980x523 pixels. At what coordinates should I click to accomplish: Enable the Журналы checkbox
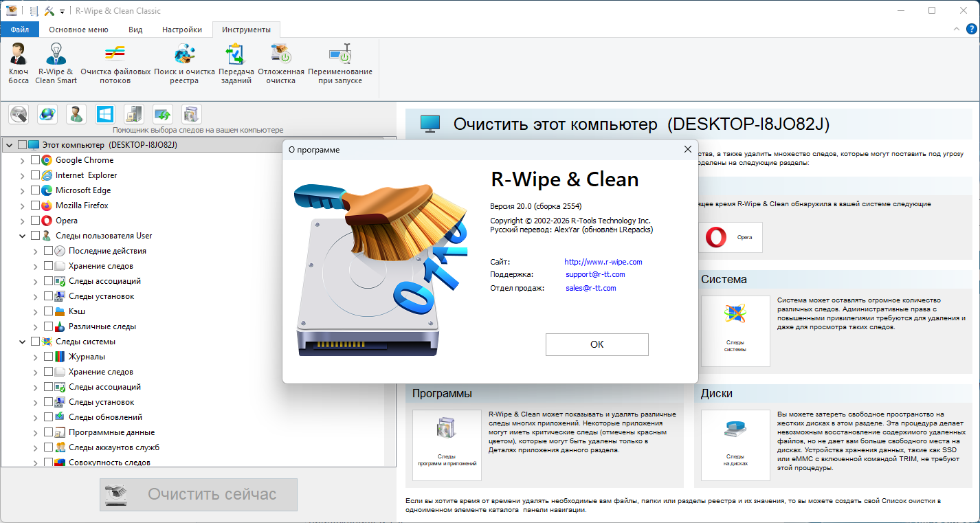[x=49, y=357]
